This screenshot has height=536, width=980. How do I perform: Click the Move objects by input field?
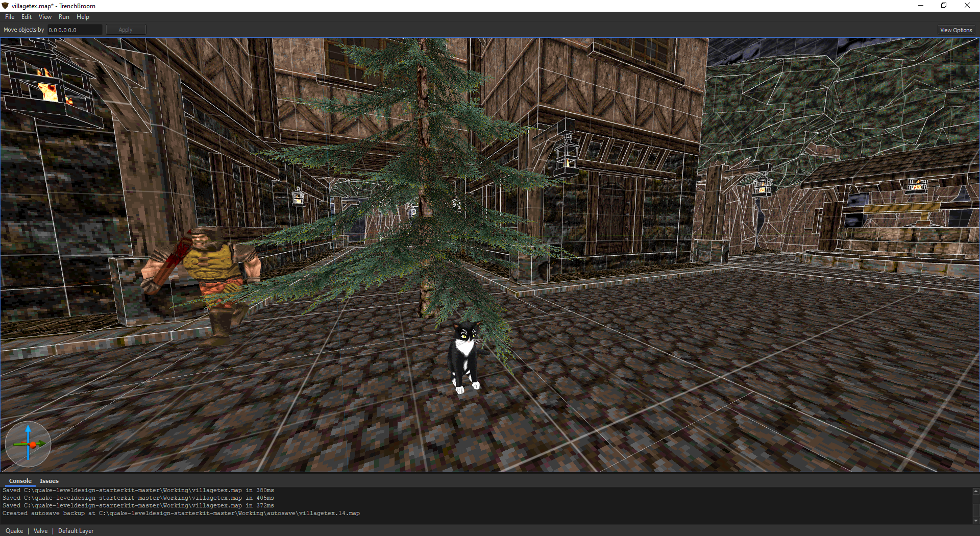75,30
